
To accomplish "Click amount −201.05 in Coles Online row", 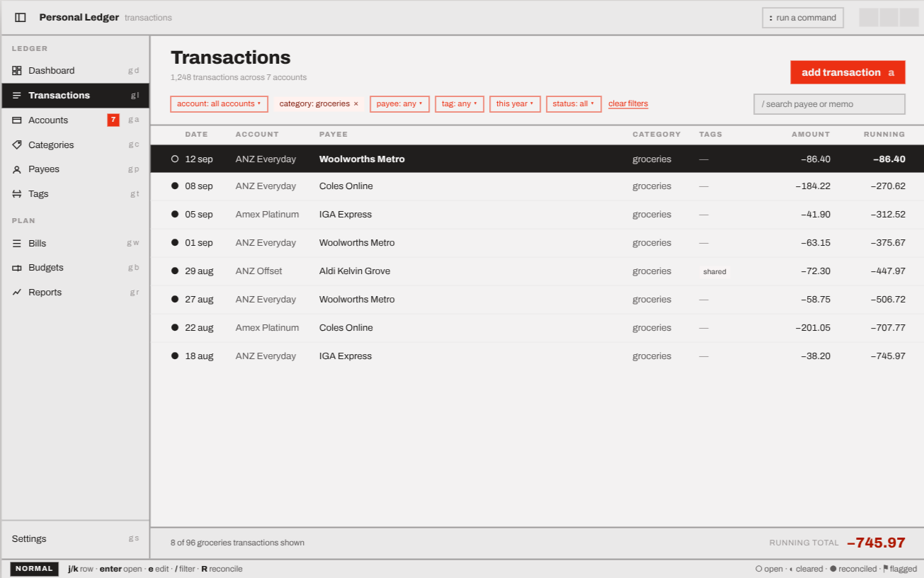I will 812,328.
